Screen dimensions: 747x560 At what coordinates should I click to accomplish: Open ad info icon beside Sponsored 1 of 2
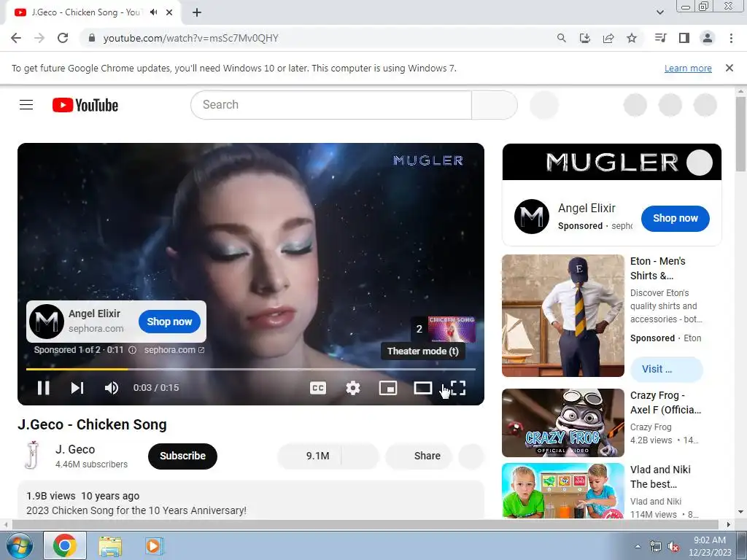click(133, 350)
